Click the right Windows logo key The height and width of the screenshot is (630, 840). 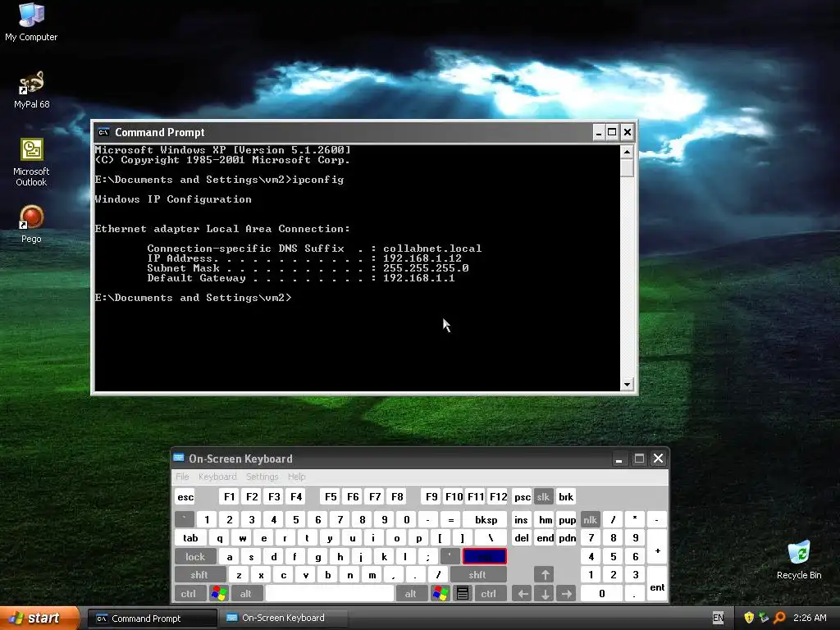point(441,594)
